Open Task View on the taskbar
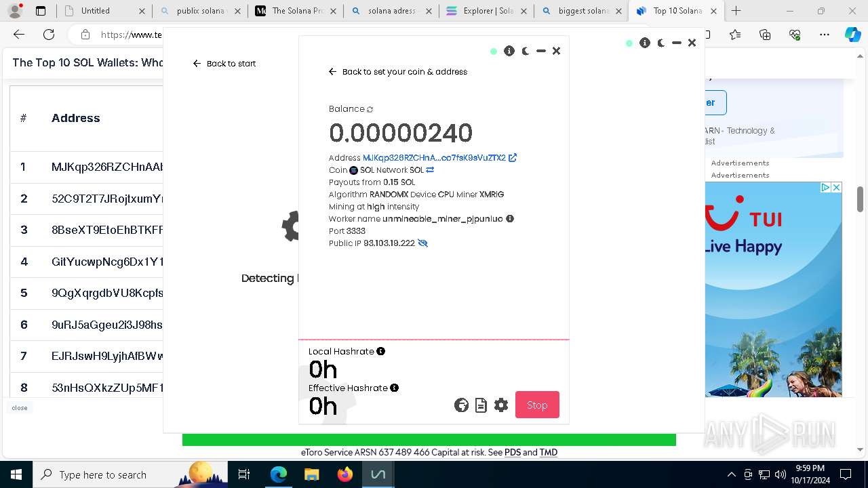 [245, 474]
